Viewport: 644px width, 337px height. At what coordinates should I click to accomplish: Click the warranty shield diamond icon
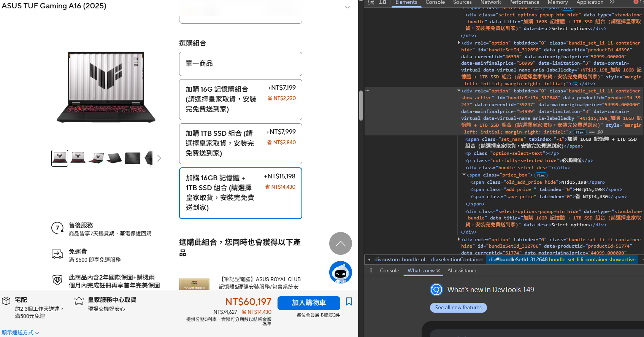(57, 280)
